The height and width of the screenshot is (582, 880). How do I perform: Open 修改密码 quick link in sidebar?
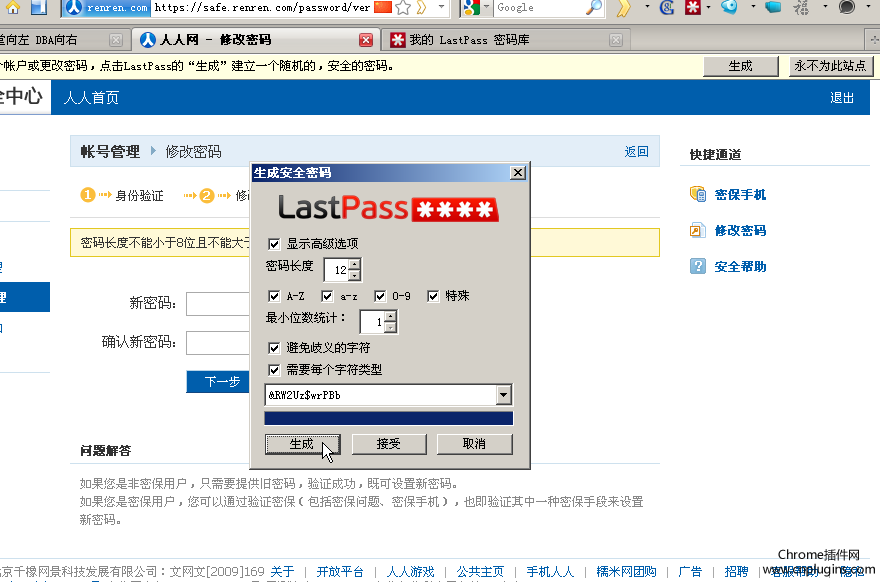740,231
